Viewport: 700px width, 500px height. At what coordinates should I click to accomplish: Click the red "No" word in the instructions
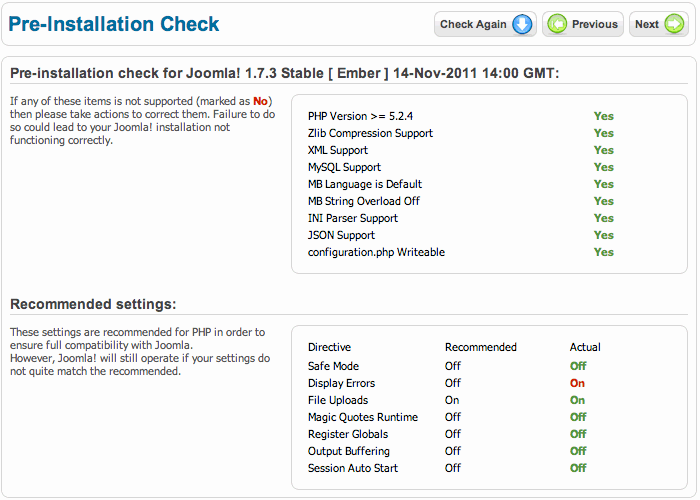[x=260, y=101]
